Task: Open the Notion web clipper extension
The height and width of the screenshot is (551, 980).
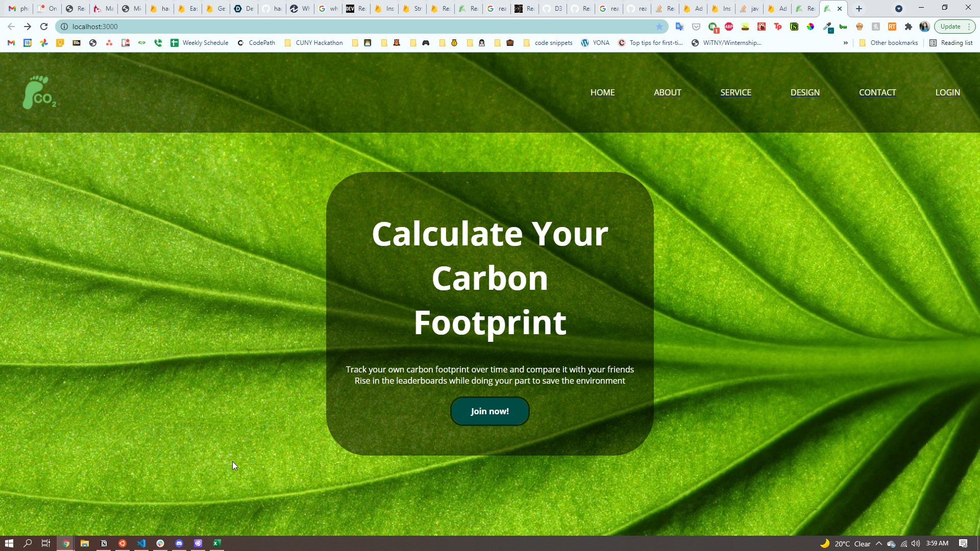Action: point(794,27)
